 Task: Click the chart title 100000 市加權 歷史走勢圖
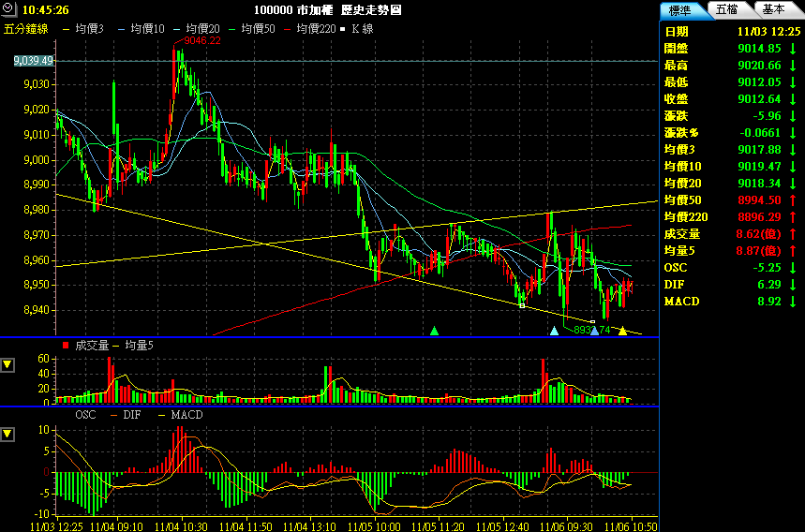[328, 9]
